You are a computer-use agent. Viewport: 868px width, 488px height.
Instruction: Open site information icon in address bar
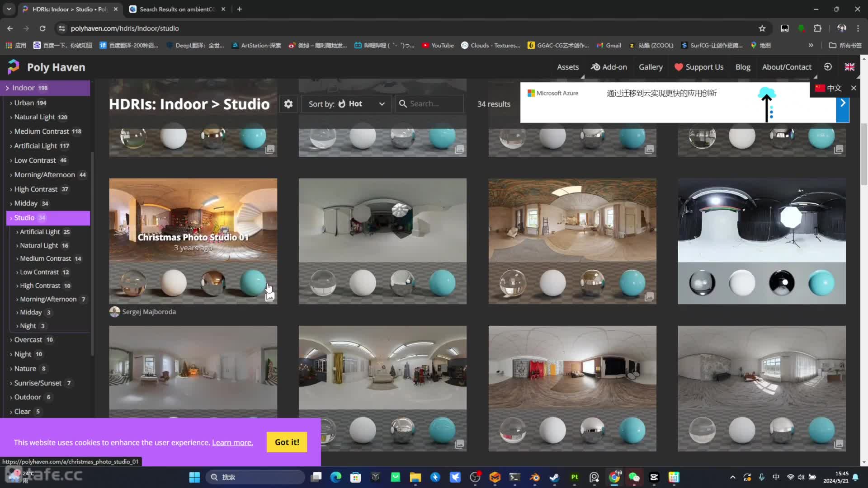pyautogui.click(x=62, y=28)
